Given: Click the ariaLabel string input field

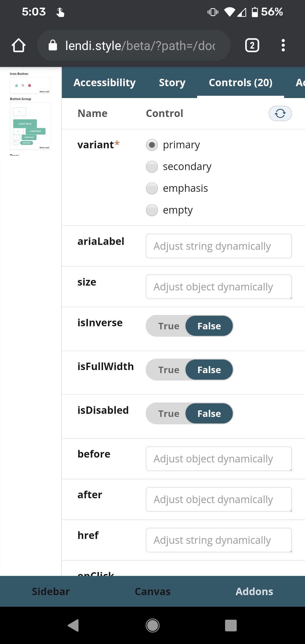Looking at the screenshot, I should click(x=219, y=246).
